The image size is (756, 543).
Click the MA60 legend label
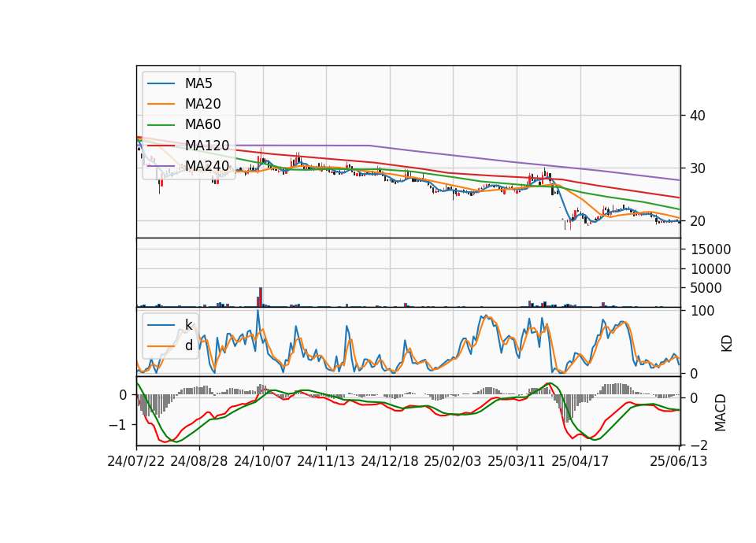coord(202,124)
